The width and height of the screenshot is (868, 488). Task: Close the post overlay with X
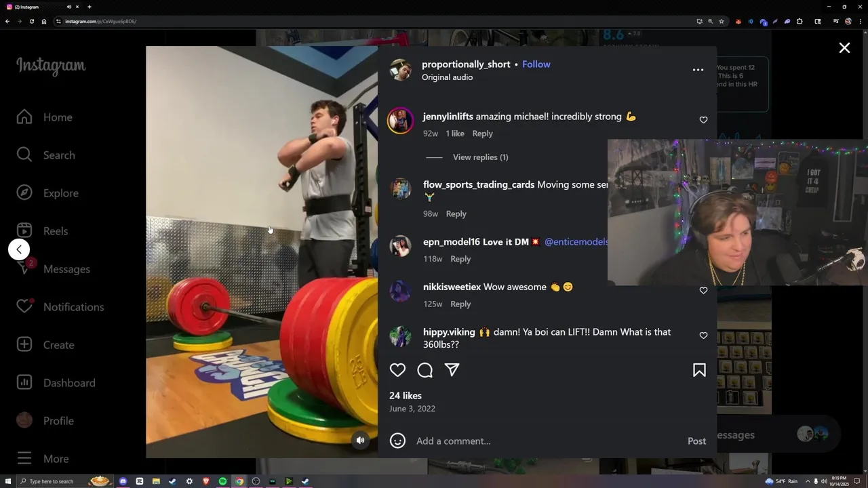(844, 48)
